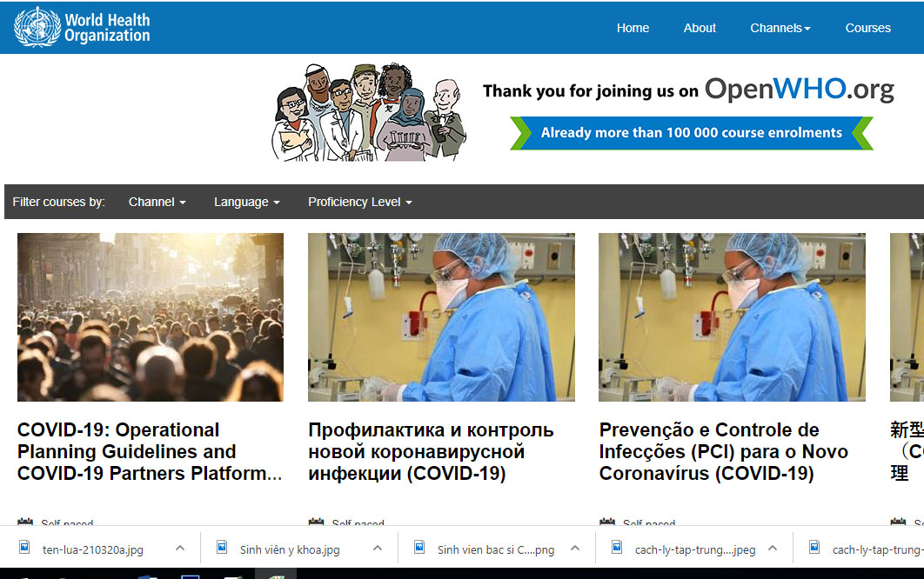Click the file icon beside cach-ly-tap-trung....jpeg
Viewport: 924px width, 579px height.
(x=617, y=547)
